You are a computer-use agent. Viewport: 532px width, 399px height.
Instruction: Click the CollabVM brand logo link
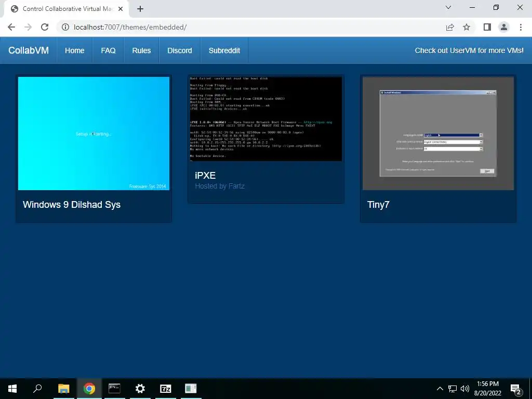(x=29, y=50)
